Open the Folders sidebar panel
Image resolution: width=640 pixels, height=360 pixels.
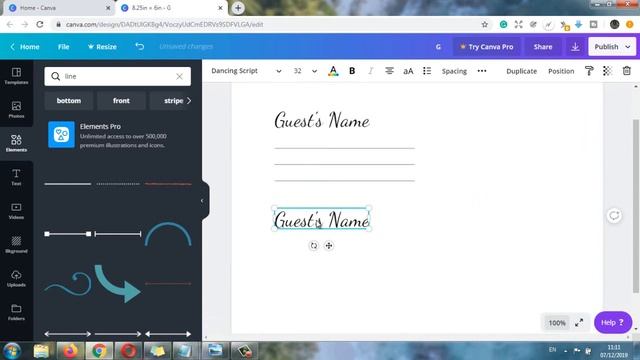coord(16,312)
